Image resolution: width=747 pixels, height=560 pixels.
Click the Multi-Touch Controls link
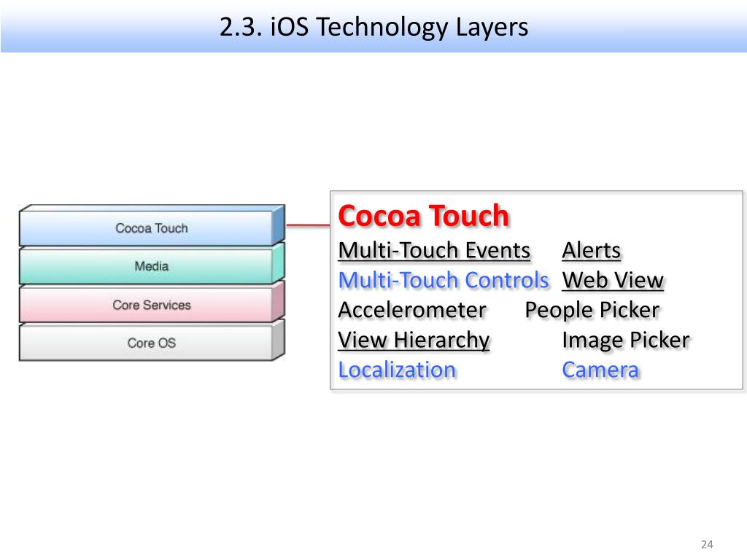444,280
